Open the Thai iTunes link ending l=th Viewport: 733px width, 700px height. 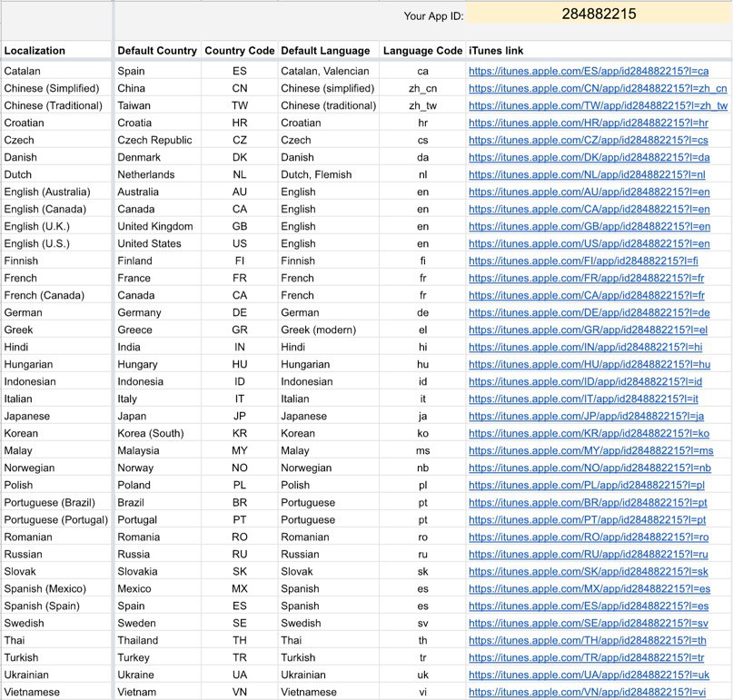[588, 641]
